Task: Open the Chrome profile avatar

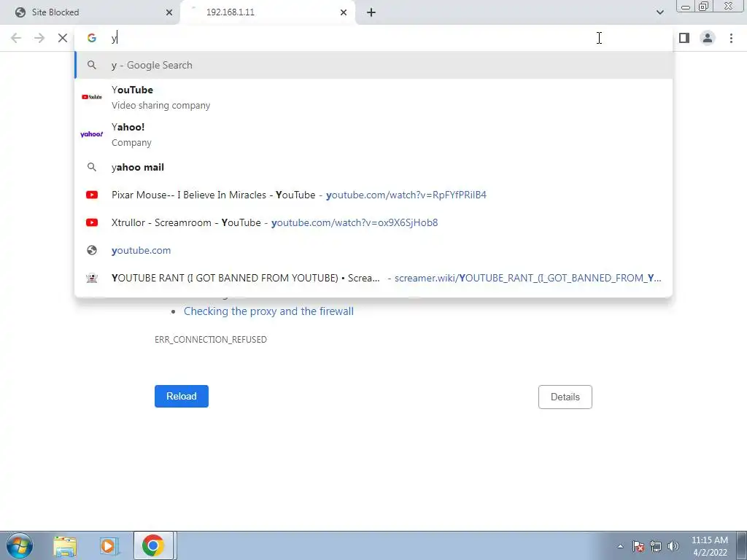Action: click(708, 38)
